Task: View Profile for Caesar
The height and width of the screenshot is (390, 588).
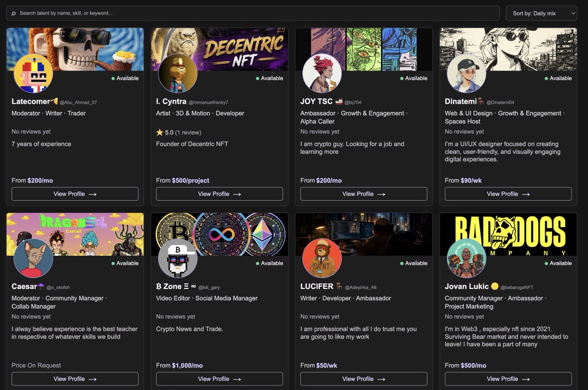Action: pyautogui.click(x=75, y=379)
